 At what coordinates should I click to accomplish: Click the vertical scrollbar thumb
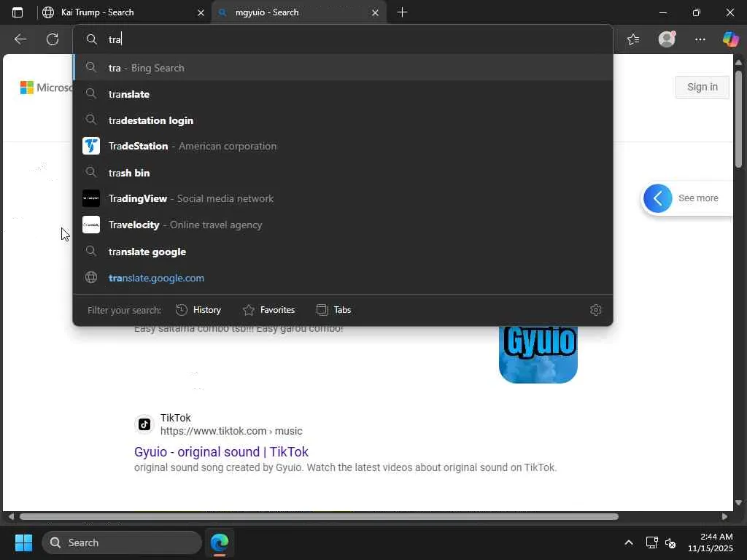739,119
